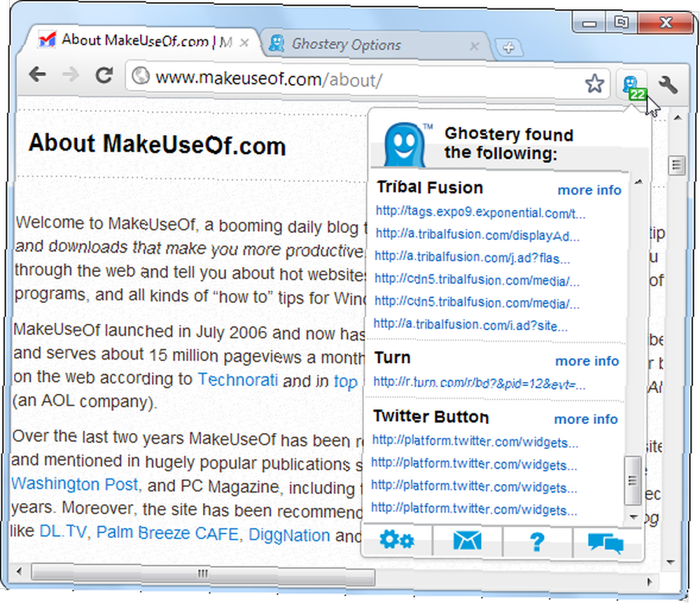Click the Ghostery toolbar icon showing 22

(x=633, y=86)
